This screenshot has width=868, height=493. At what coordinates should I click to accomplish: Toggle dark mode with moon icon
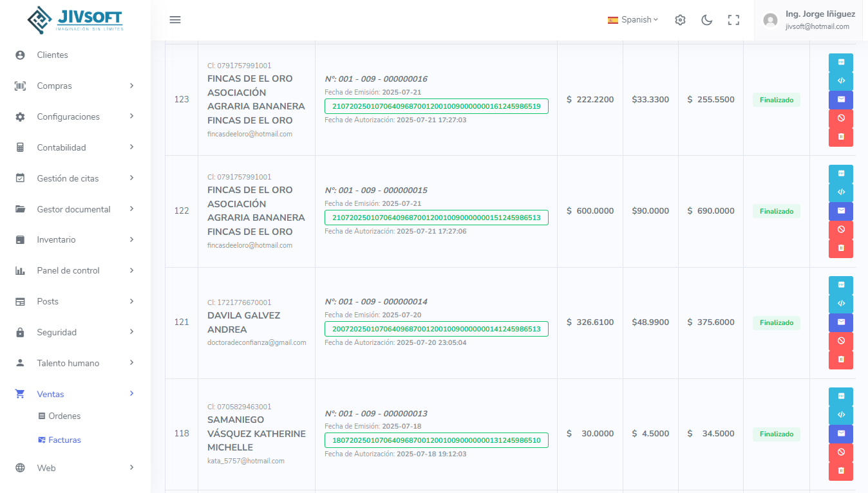pyautogui.click(x=706, y=20)
